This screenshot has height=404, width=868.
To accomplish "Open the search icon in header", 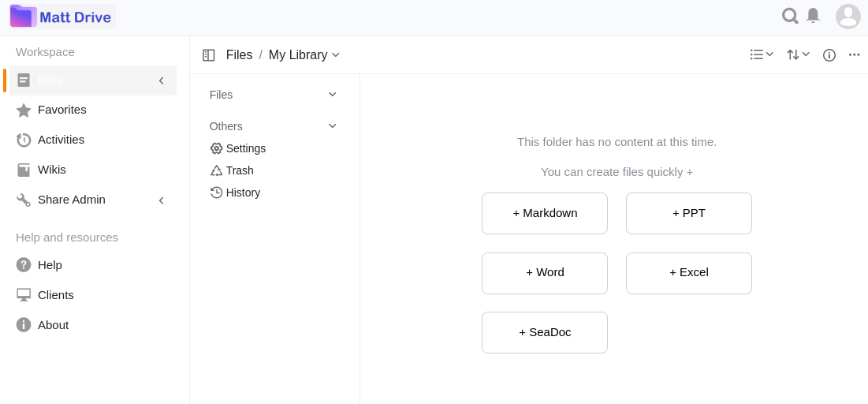I will click(789, 16).
